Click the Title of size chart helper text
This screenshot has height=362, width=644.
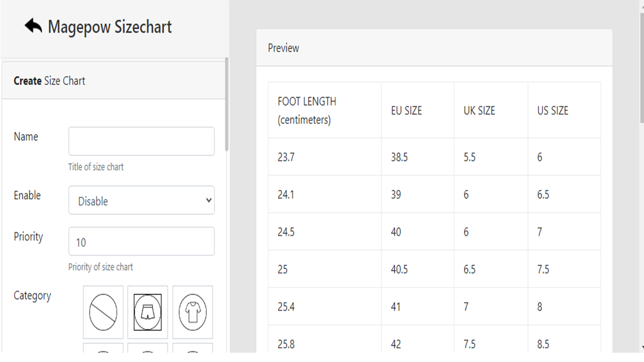(x=95, y=167)
